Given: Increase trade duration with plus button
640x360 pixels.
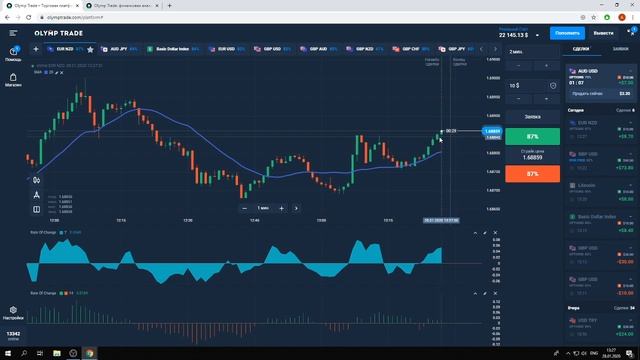Looking at the screenshot, I should coord(546,66).
